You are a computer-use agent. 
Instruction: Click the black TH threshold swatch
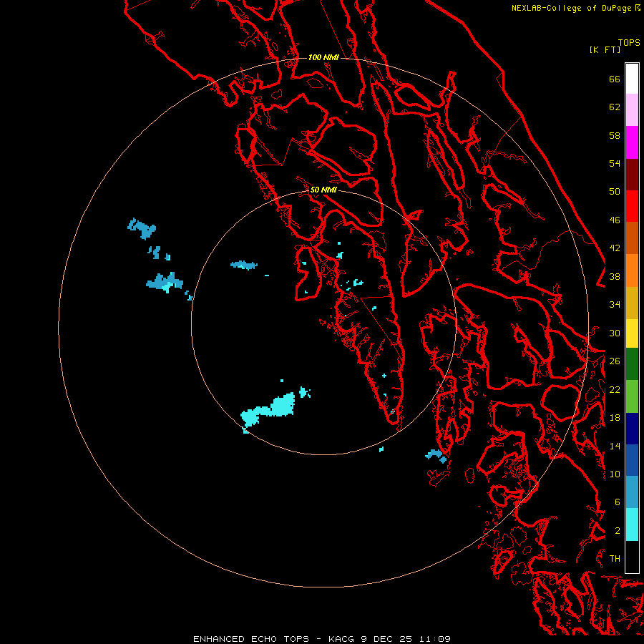tap(632, 557)
